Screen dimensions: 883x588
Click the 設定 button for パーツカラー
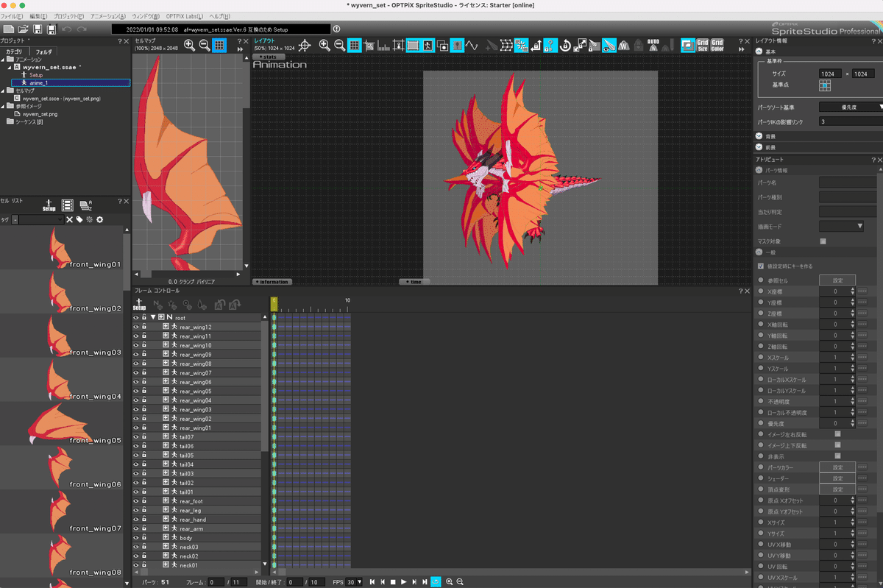837,467
